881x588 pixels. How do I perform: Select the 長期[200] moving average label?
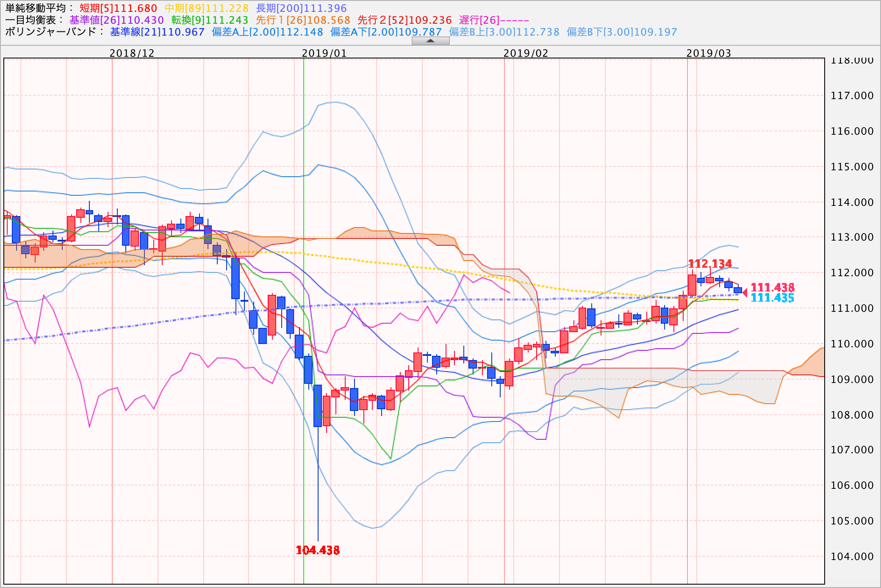click(x=301, y=8)
